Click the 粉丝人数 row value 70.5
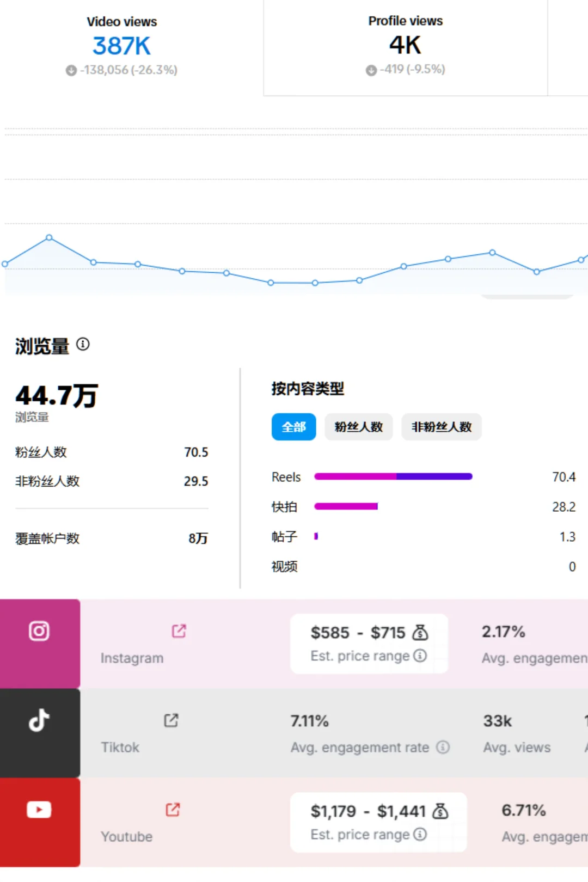The height and width of the screenshot is (882, 588). point(196,452)
